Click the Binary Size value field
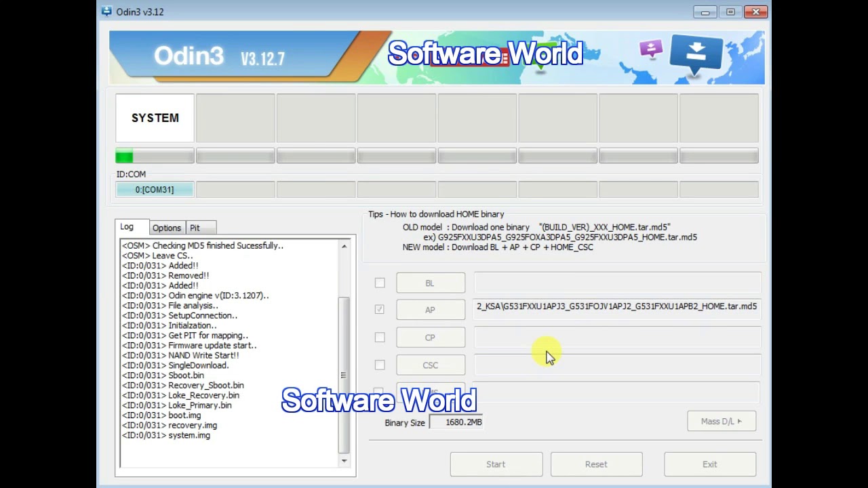 [456, 422]
